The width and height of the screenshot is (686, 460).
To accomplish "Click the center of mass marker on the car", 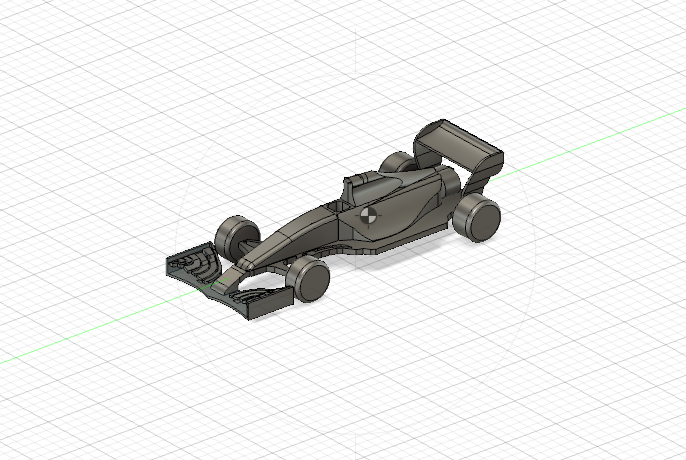I will 368,215.
